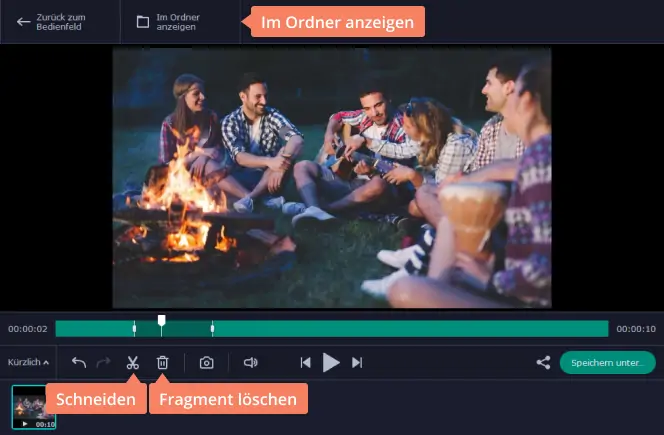This screenshot has width=664, height=435.
Task: Click the green timeline seek bar
Action: click(332, 329)
